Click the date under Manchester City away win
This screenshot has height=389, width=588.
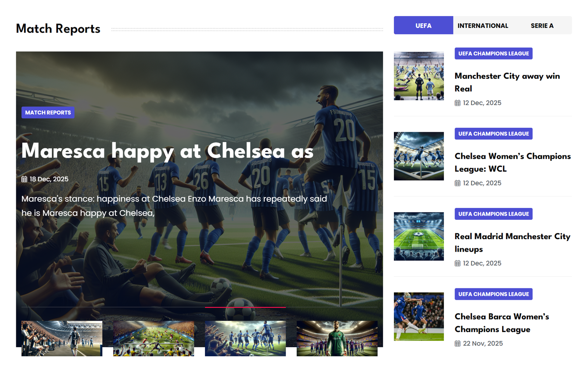[x=482, y=103]
